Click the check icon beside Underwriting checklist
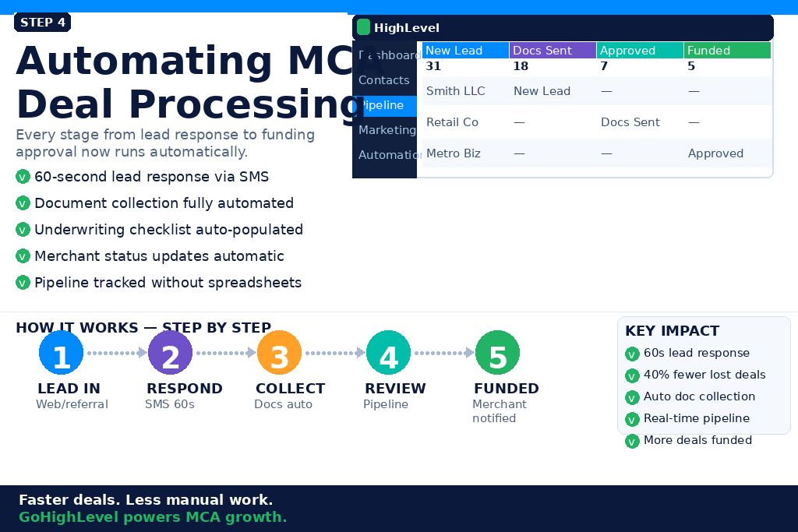This screenshot has height=532, width=798. [x=23, y=229]
